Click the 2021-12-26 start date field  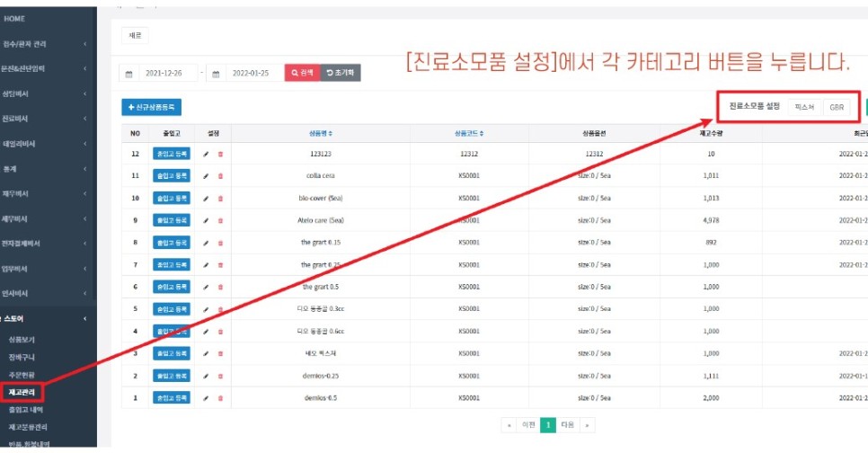tap(168, 74)
